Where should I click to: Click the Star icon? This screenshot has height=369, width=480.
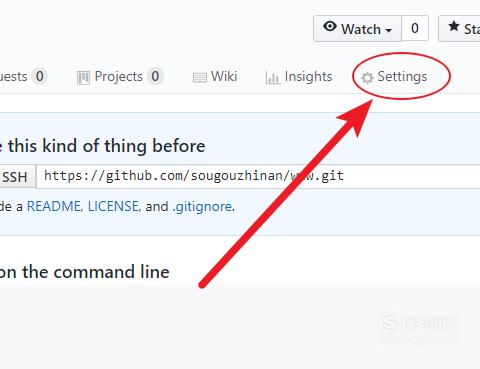(x=454, y=26)
